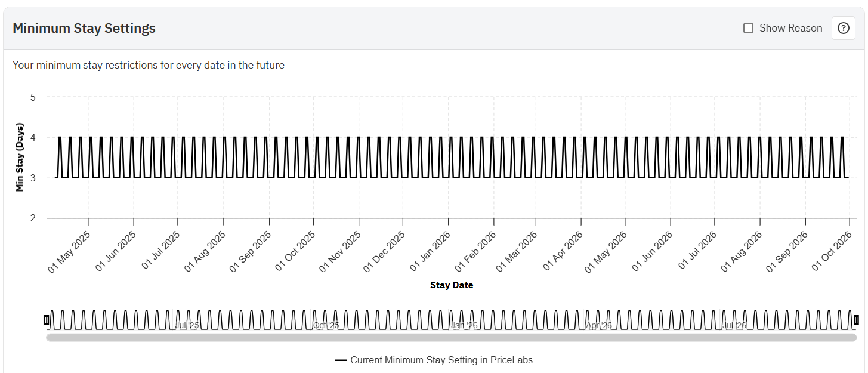
Task: Click the right range navigator handle
Action: click(x=856, y=320)
